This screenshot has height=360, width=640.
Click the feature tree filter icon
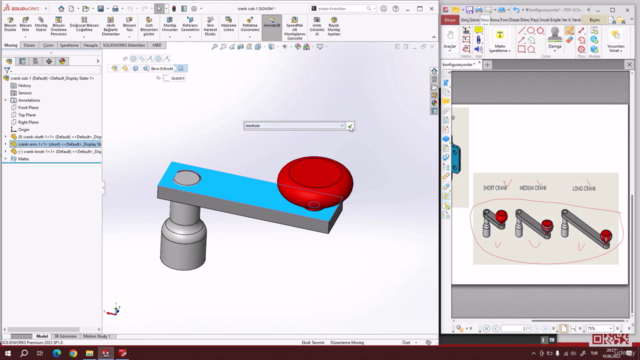tap(7, 71)
